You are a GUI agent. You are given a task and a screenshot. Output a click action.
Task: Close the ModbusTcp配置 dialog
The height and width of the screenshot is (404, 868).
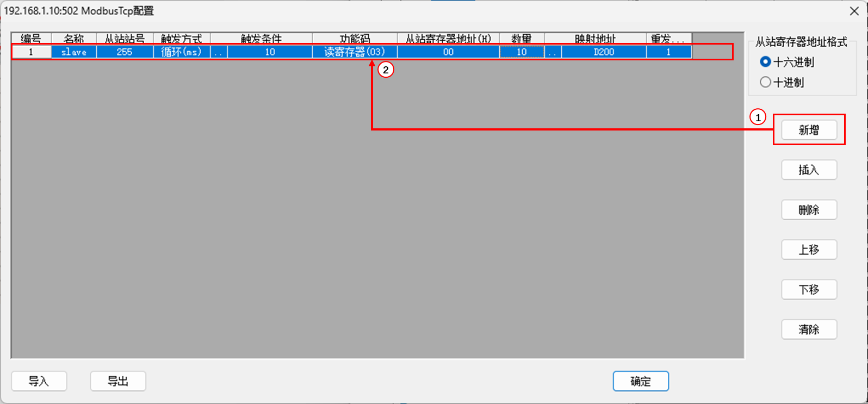click(854, 11)
